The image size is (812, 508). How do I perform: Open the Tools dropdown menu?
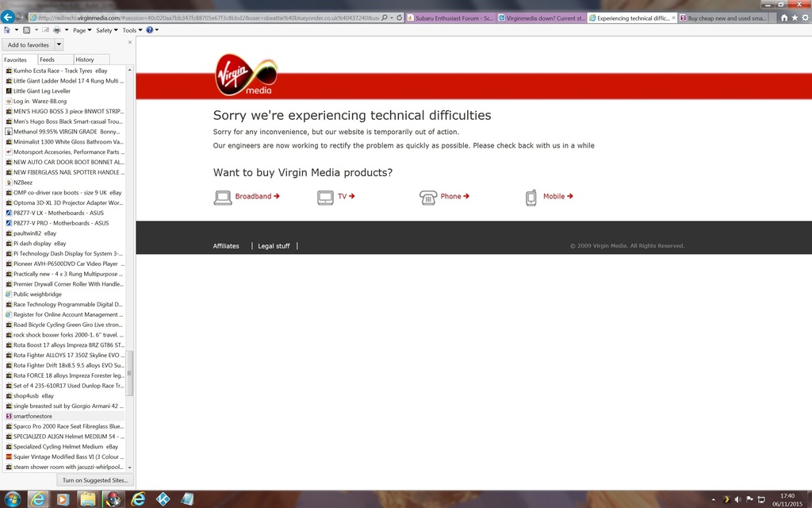132,30
